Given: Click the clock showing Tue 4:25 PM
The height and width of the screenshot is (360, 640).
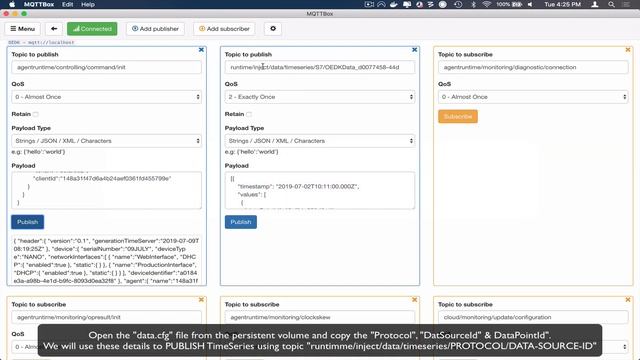Looking at the screenshot, I should 562,4.
